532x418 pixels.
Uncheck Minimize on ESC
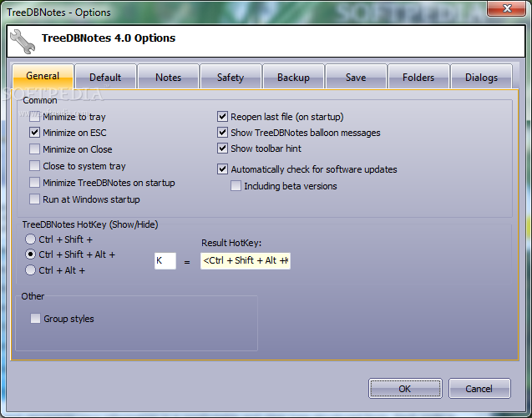(34, 133)
